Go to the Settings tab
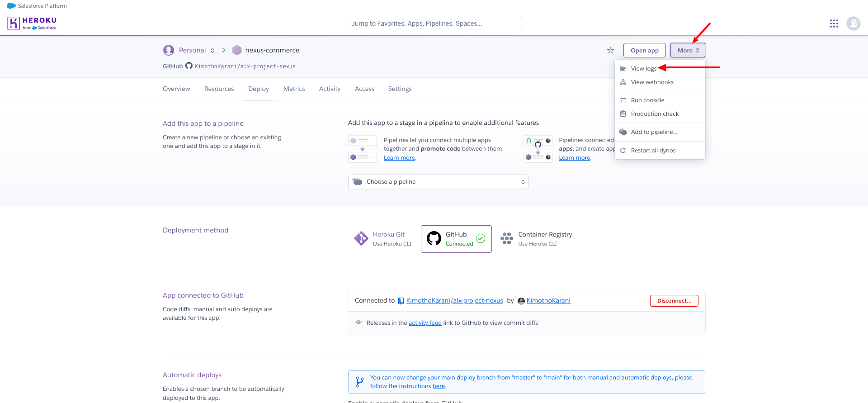 [x=400, y=89]
